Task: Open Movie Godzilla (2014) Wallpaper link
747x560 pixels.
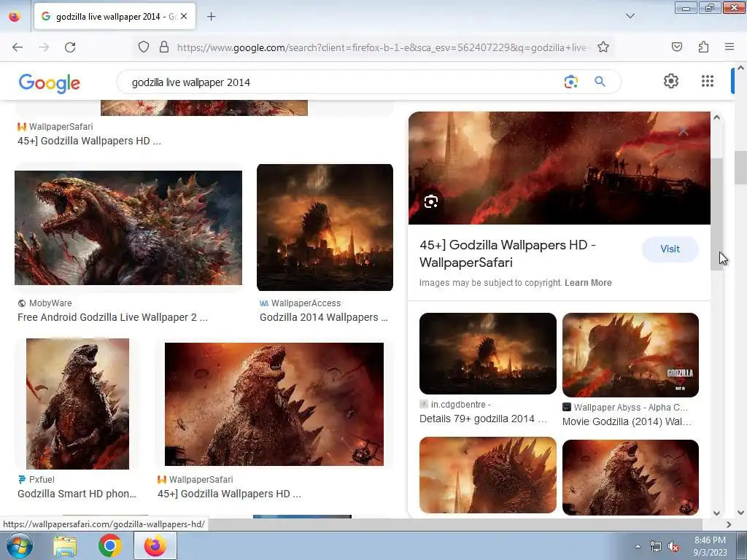Action: tap(627, 421)
